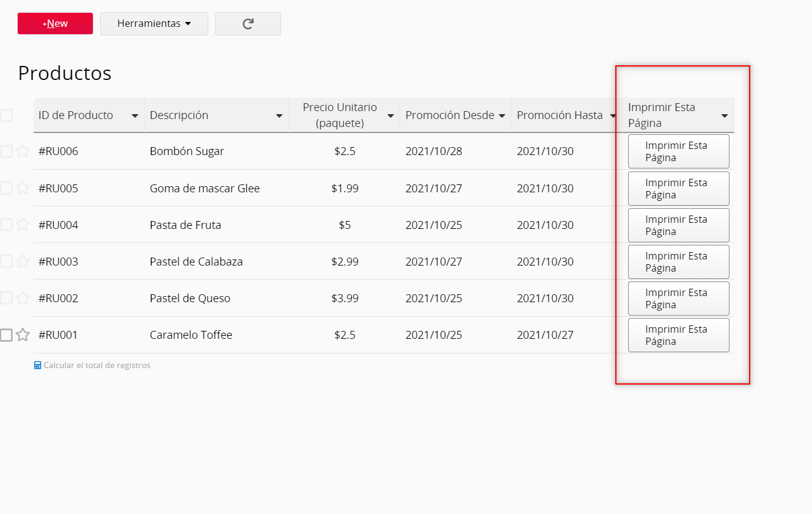Star the #RU004 Pasta de Fruta row
This screenshot has height=514, width=812.
(x=23, y=225)
